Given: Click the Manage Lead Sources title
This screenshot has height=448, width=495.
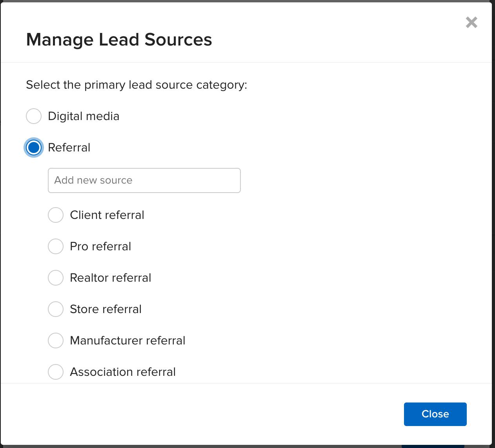Looking at the screenshot, I should click(119, 39).
